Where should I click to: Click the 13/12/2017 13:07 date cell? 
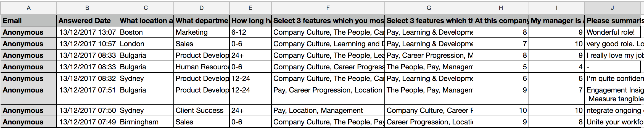point(87,32)
